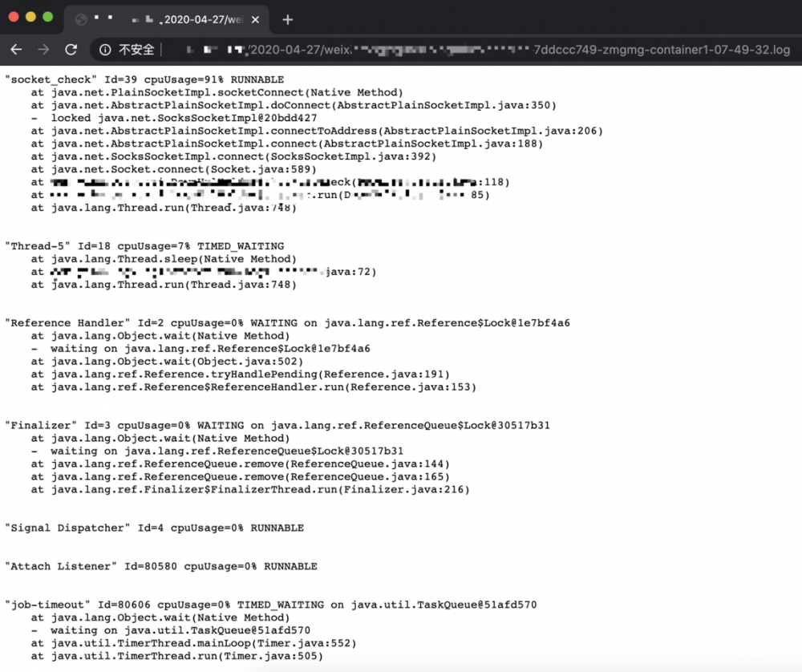The width and height of the screenshot is (802, 672).
Task: Click the RUNNABLE state after Id=39
Action: (x=259, y=79)
